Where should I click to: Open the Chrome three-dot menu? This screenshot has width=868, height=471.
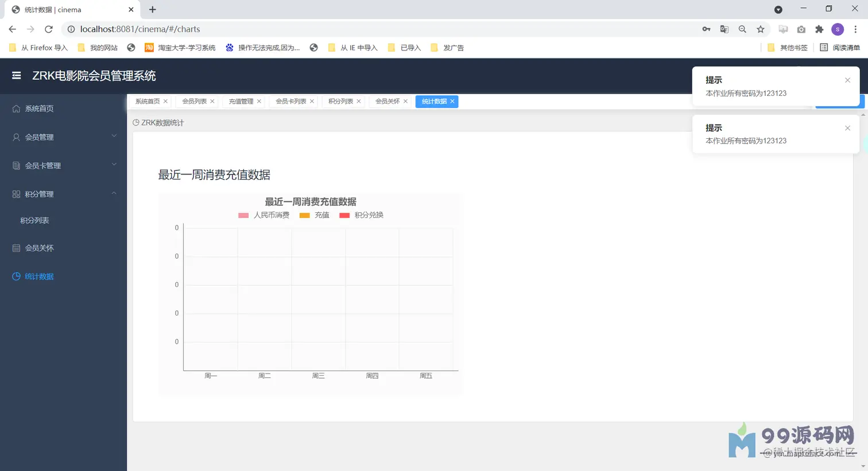coord(855,29)
